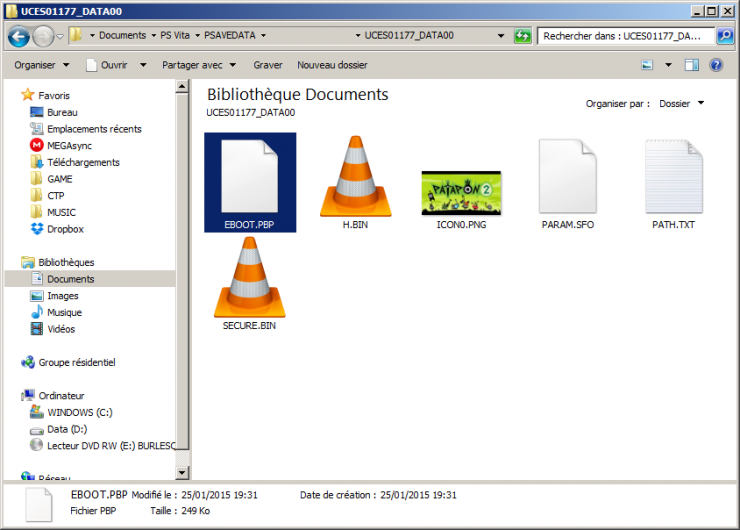
Task: Go back with the blue Back arrow
Action: [x=18, y=36]
